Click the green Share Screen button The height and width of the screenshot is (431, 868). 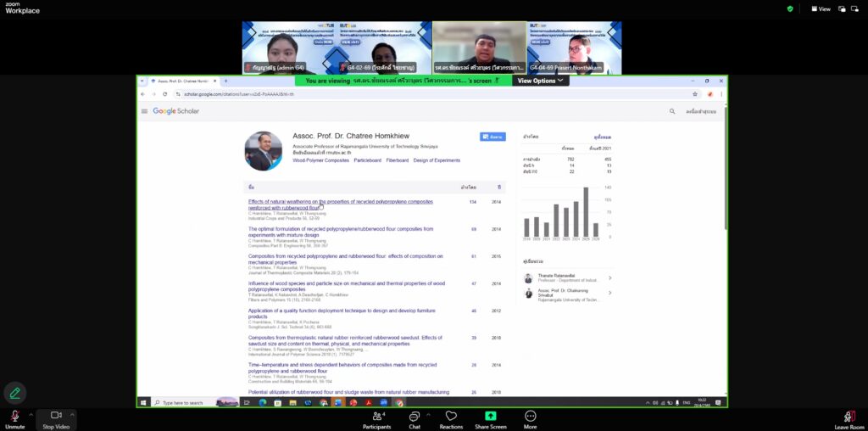click(490, 417)
